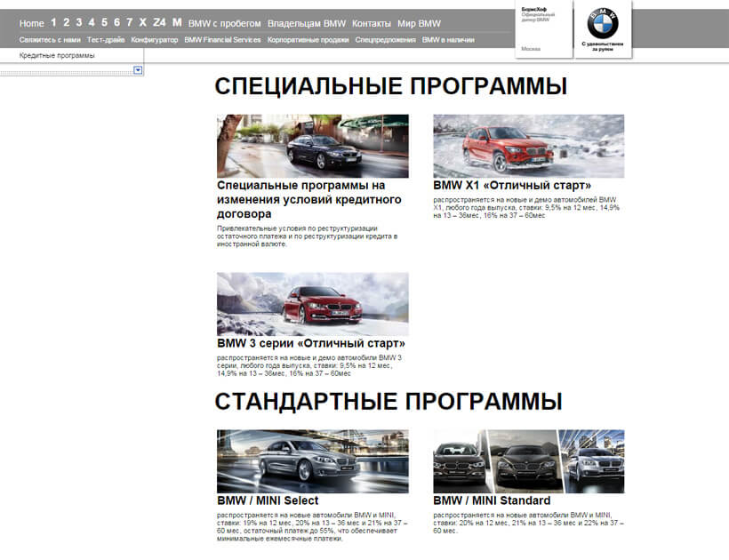The image size is (729, 560).
Task: Click the БорисХоф official dealer box
Action: click(x=543, y=28)
